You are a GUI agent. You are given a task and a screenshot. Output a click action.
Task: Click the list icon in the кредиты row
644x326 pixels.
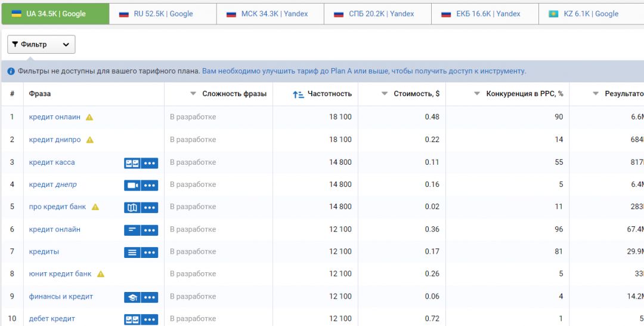pyautogui.click(x=132, y=253)
